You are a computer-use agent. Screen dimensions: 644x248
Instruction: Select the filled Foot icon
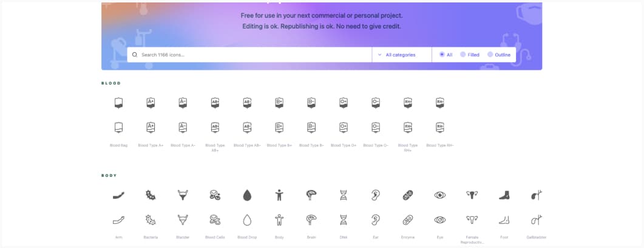click(x=504, y=195)
